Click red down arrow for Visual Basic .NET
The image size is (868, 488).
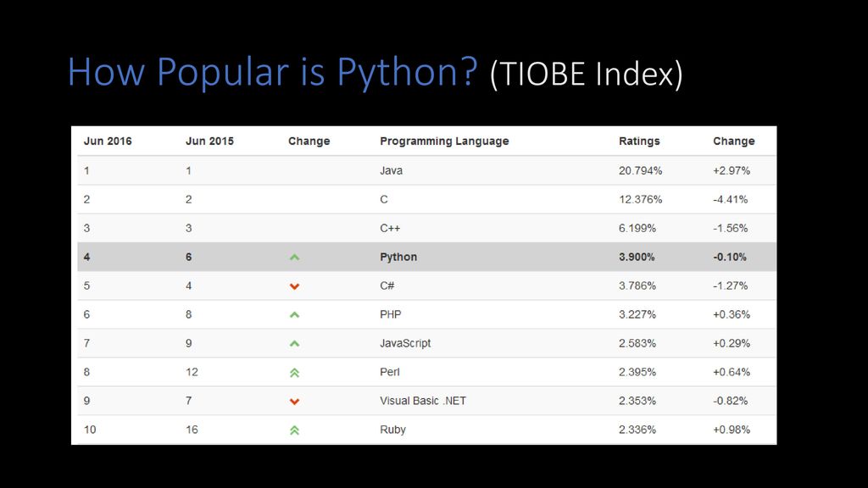coord(294,401)
